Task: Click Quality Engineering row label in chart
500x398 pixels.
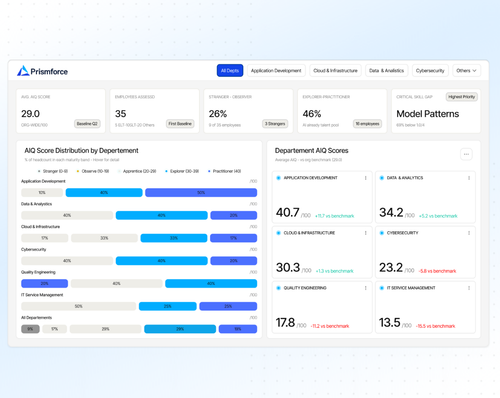Action: coord(38,272)
